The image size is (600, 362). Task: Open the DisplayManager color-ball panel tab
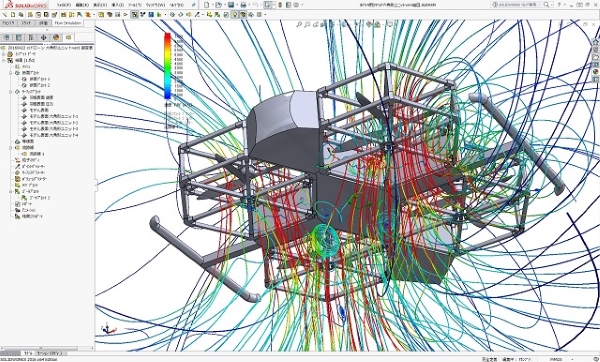click(56, 37)
